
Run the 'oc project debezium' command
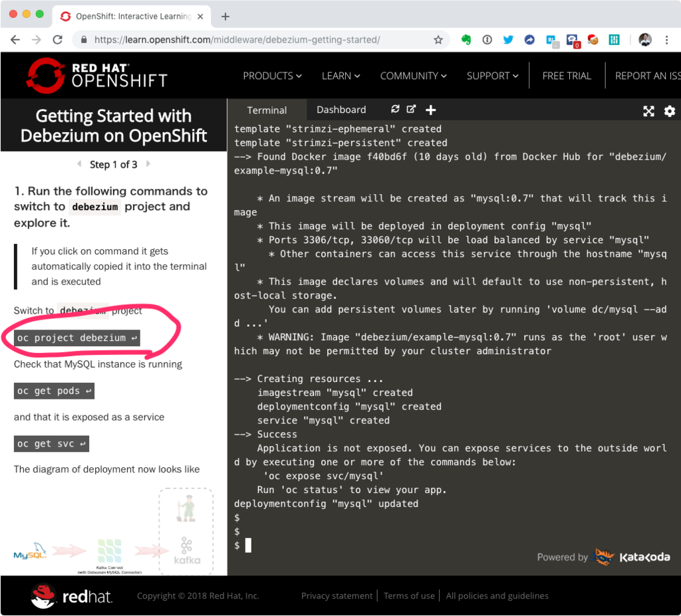(77, 338)
